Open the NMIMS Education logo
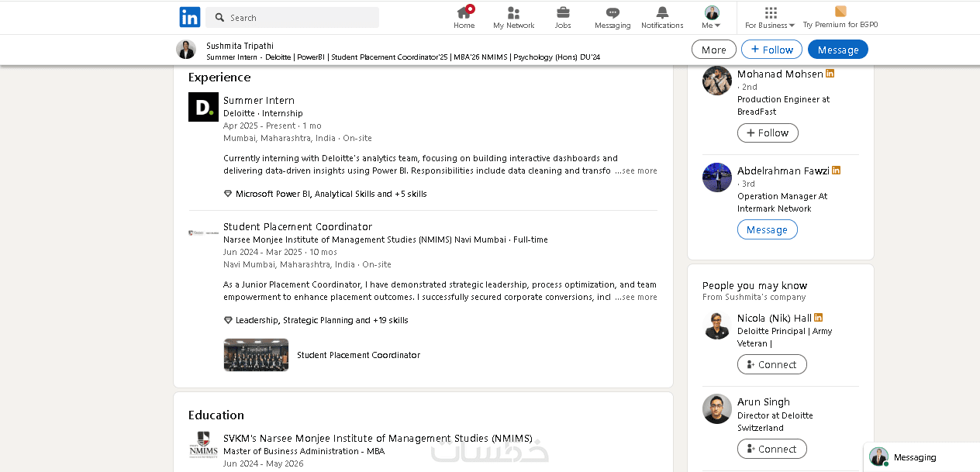This screenshot has width=980, height=472. coord(203,445)
